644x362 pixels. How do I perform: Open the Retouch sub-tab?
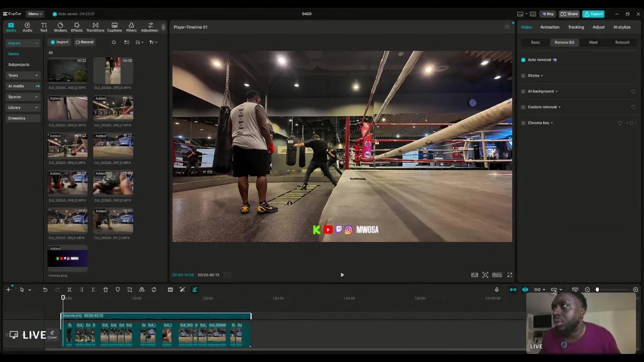coord(622,43)
